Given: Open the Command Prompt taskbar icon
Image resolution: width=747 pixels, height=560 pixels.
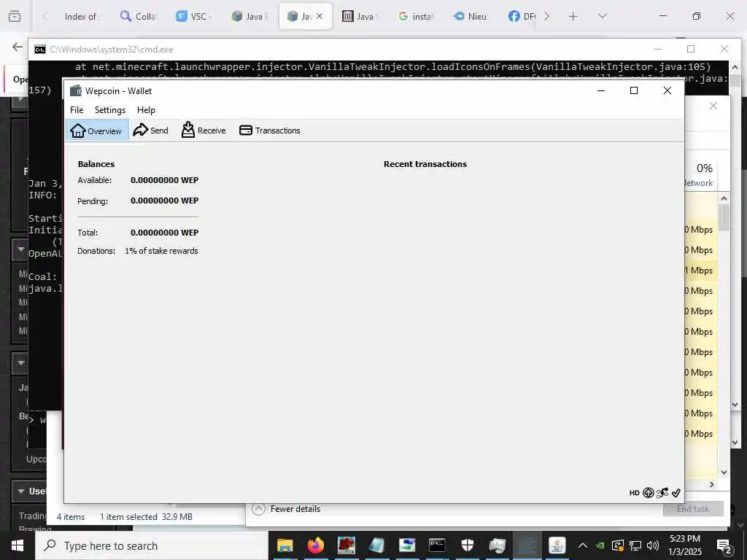Looking at the screenshot, I should point(437,545).
